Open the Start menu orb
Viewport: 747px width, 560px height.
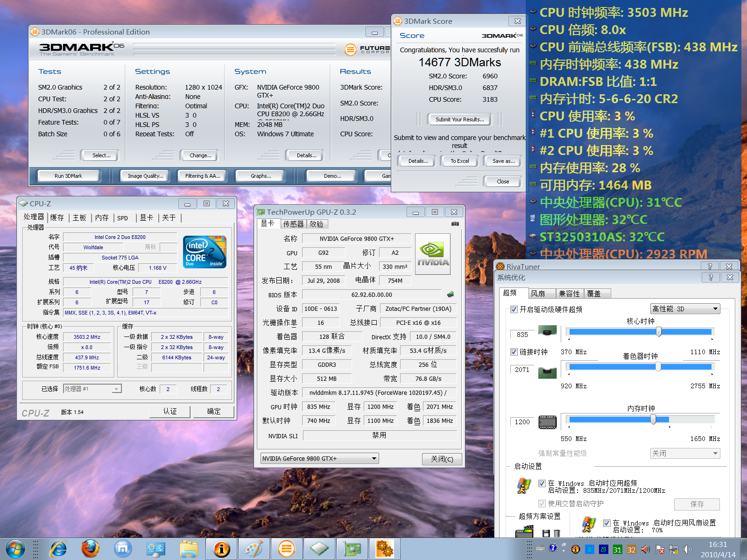click(x=15, y=549)
